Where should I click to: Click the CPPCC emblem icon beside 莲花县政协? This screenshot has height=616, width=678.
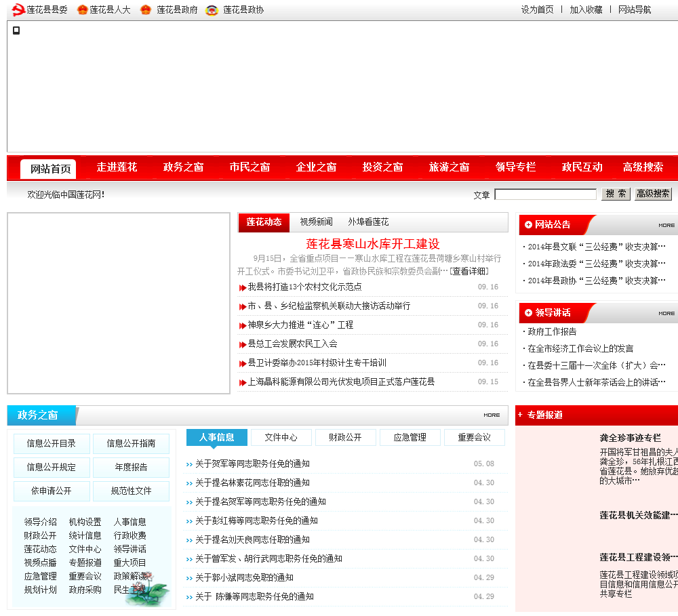[212, 10]
